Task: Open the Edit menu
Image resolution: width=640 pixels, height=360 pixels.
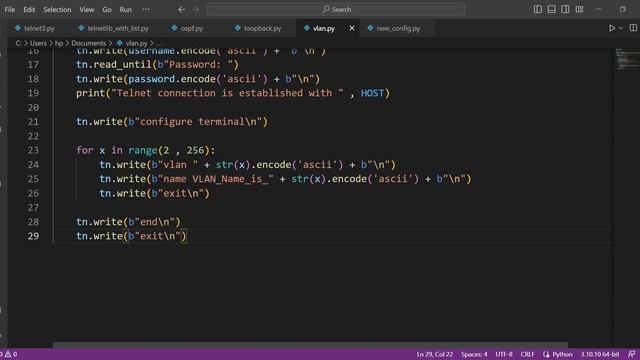Action: pyautogui.click(x=29, y=9)
